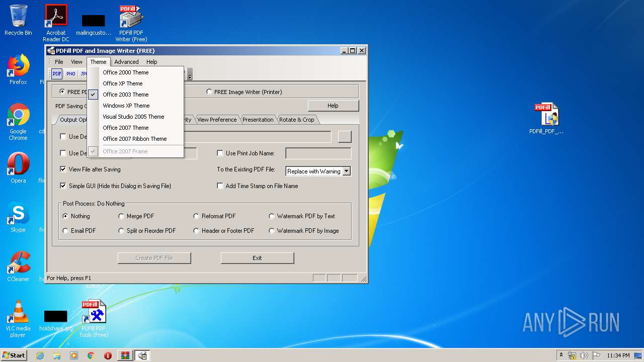Choose Office 2007 Ribbon Theme
644x362 pixels.
(x=135, y=139)
